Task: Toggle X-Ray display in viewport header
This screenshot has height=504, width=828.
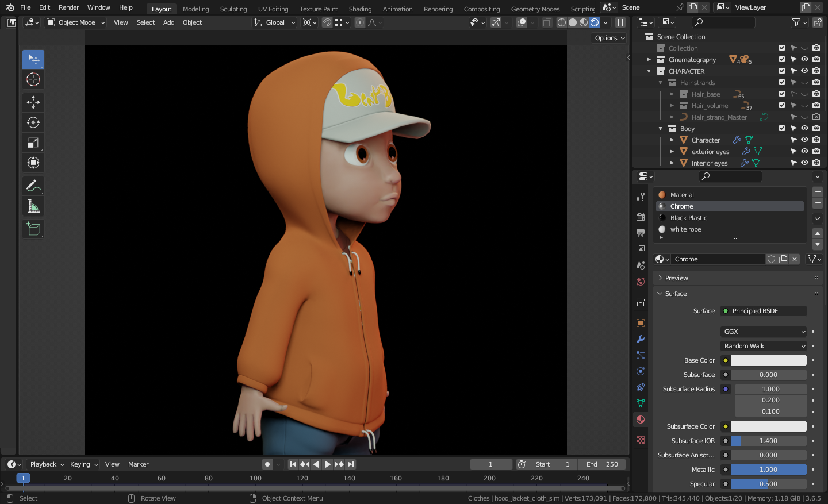Action: click(547, 22)
